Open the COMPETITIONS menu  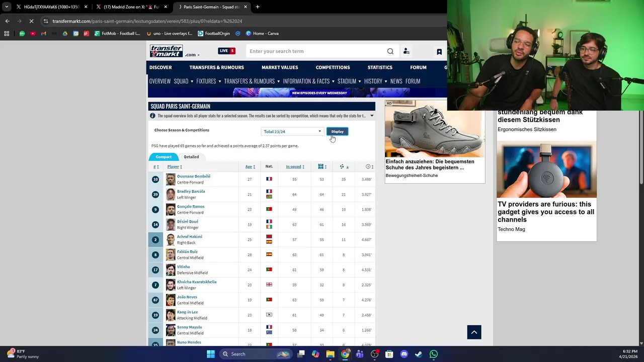pyautogui.click(x=333, y=67)
